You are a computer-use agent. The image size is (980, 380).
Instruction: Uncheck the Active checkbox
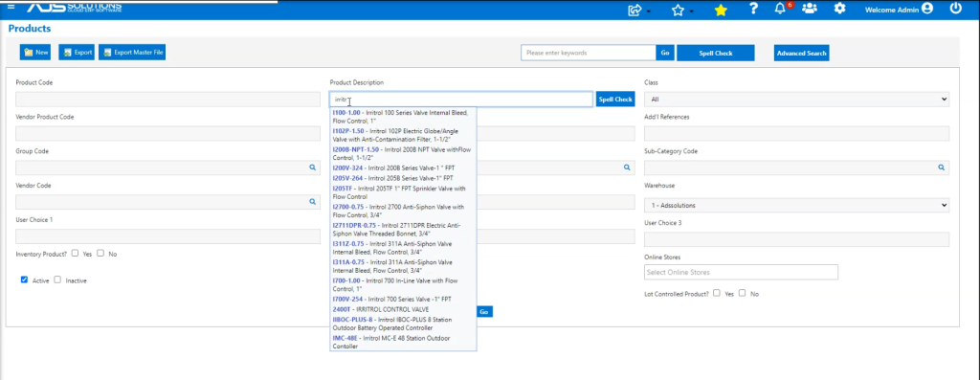click(x=24, y=279)
